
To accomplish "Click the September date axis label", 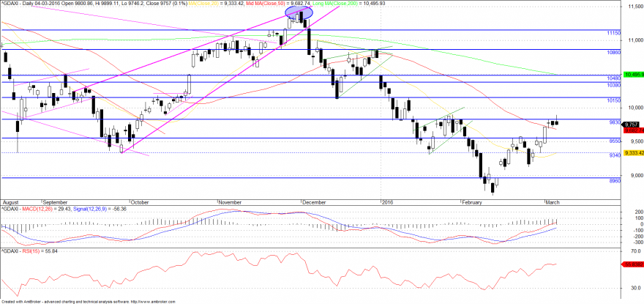I will pos(55,202).
